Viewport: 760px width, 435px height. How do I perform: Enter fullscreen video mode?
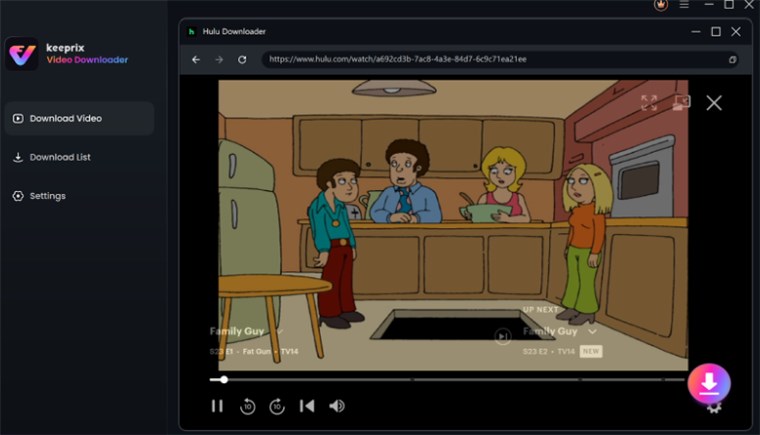[649, 103]
